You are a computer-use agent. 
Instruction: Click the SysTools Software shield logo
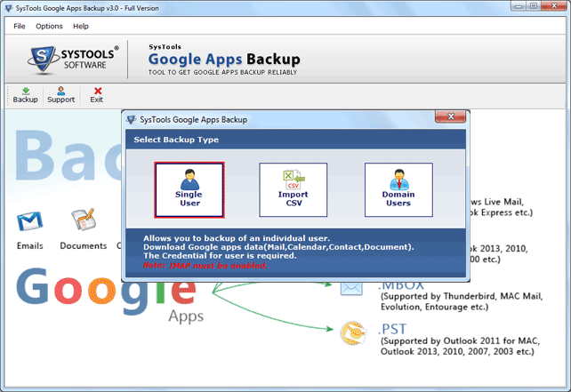(x=43, y=60)
